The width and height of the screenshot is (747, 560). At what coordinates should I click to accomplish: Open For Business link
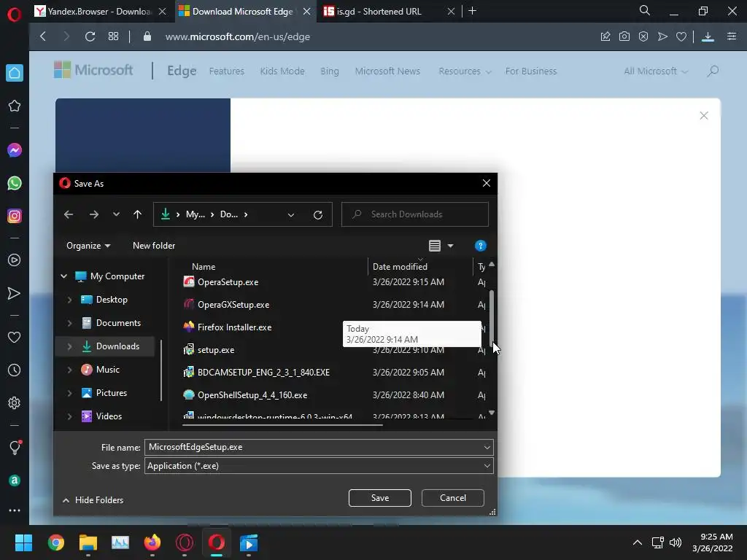point(531,71)
